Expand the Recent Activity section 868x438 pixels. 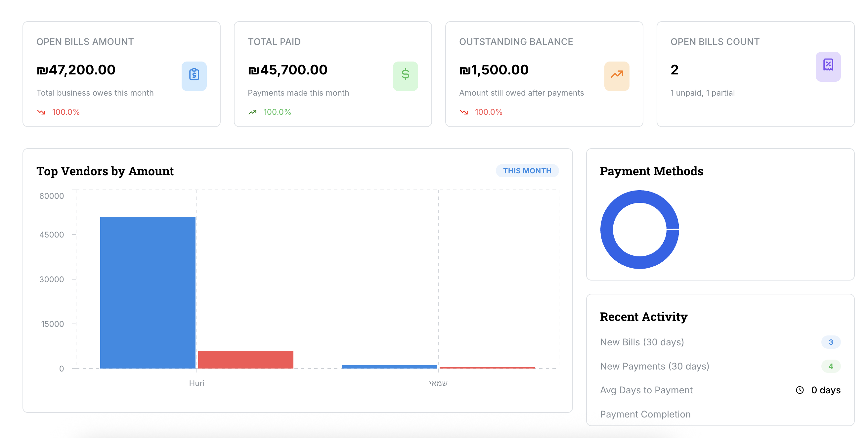pyautogui.click(x=644, y=316)
